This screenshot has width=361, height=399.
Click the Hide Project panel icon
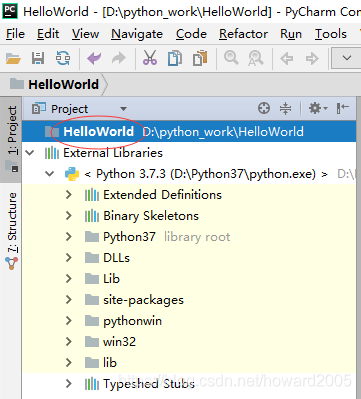coord(343,108)
